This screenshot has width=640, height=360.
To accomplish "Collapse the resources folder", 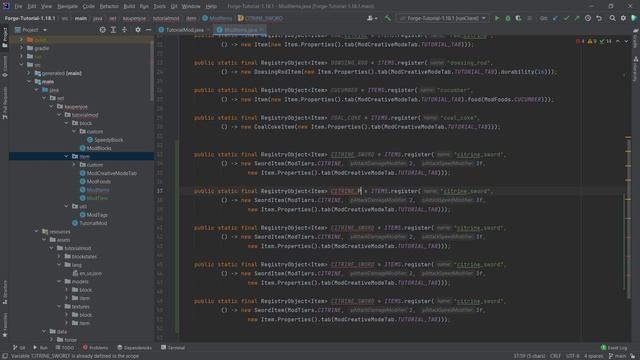I will coord(36,231).
